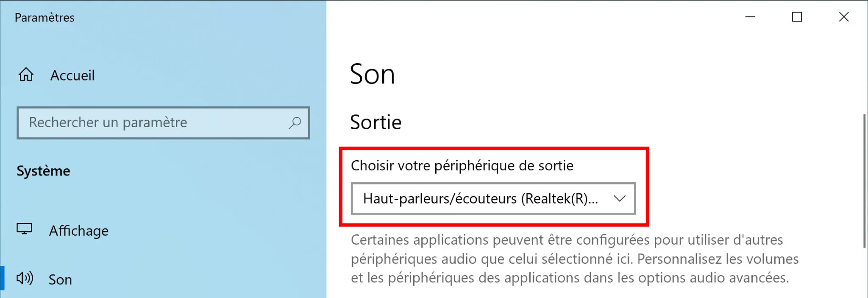Click the Sortie section header

[376, 123]
